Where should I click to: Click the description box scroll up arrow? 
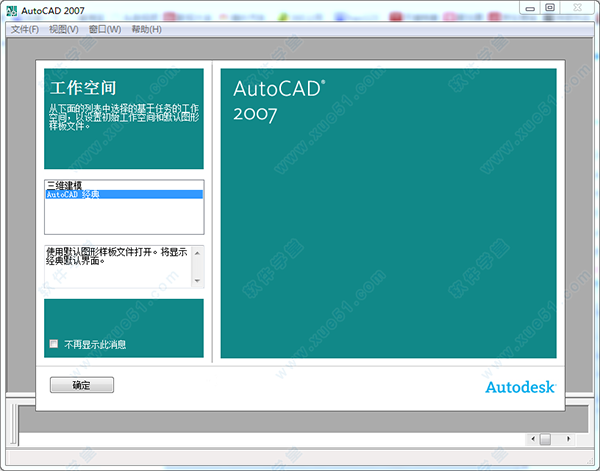pyautogui.click(x=197, y=253)
